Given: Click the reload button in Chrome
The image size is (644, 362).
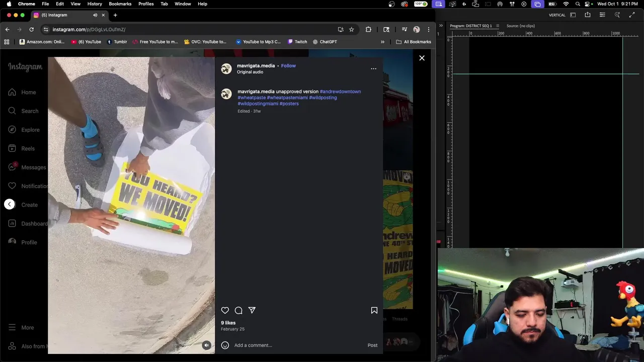Looking at the screenshot, I should pyautogui.click(x=31, y=29).
